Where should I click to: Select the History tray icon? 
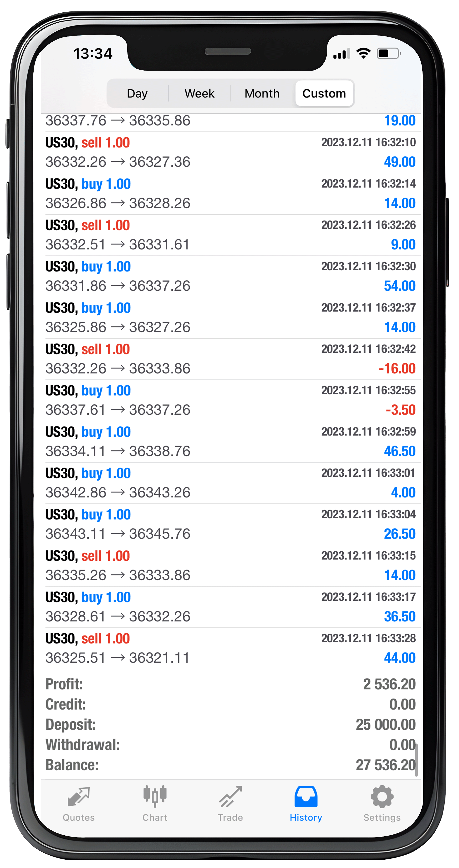[x=306, y=796]
